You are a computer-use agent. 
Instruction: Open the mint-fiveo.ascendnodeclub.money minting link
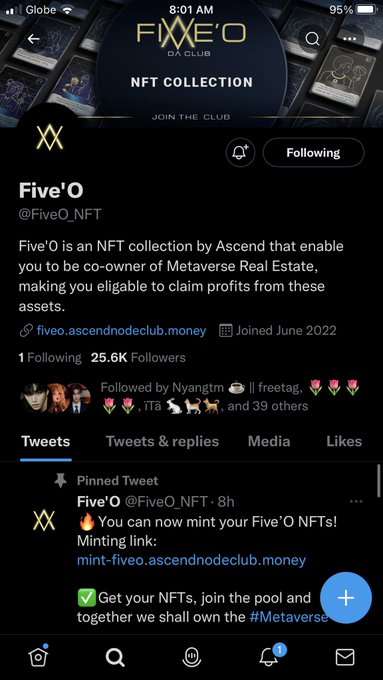(191, 560)
